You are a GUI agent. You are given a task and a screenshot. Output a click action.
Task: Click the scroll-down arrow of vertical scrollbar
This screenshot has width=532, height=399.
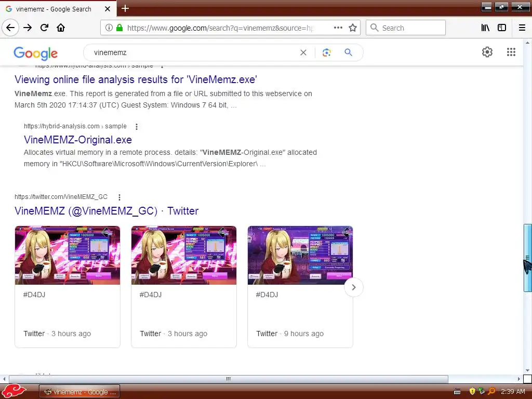(527, 370)
